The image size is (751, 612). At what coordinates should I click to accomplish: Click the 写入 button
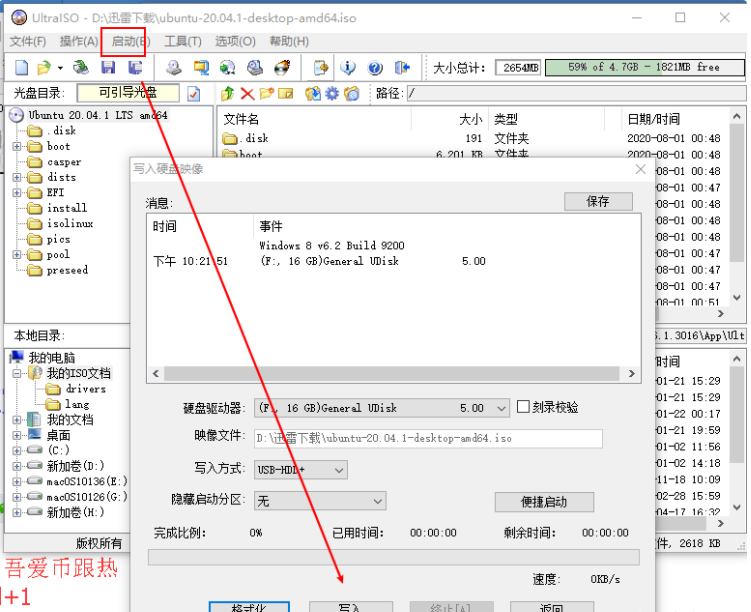351,607
